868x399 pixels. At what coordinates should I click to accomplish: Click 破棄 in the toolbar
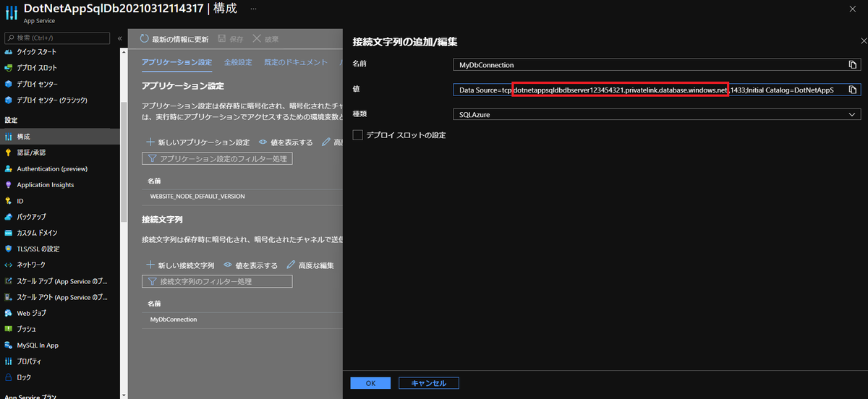(x=265, y=39)
